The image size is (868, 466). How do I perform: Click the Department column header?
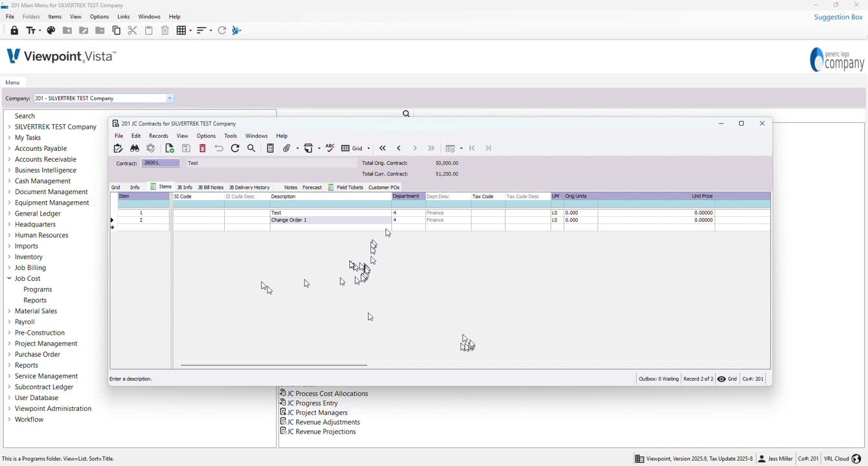[408, 196]
